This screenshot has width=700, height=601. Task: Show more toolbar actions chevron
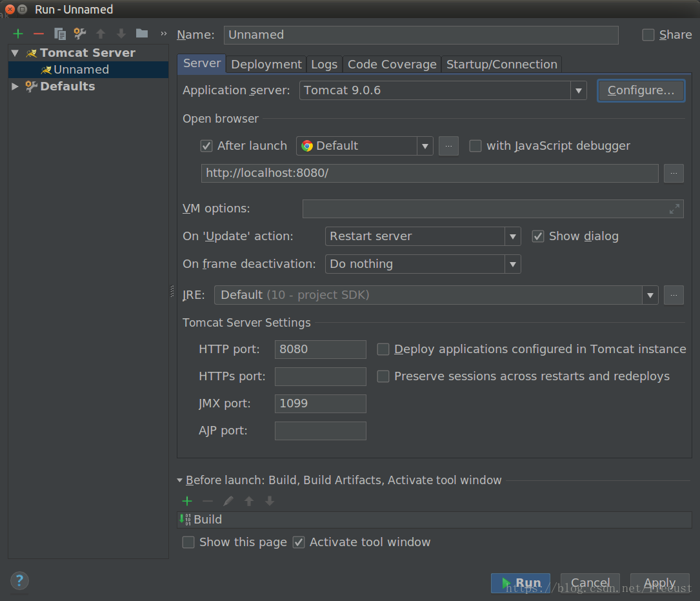[x=163, y=34]
